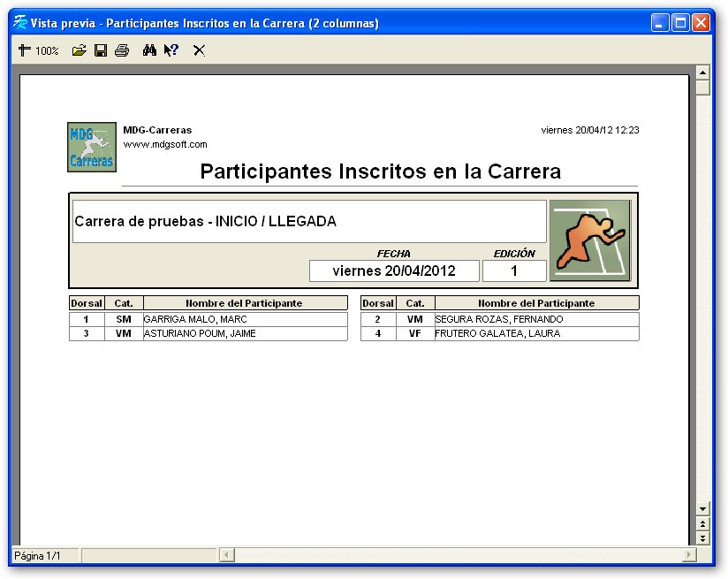Click the vertical scrollbar up arrow

click(702, 72)
